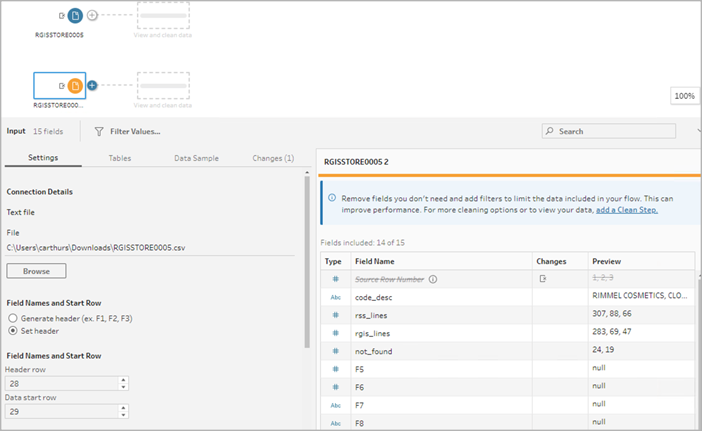Follow the add a Clean Step link

click(x=627, y=210)
